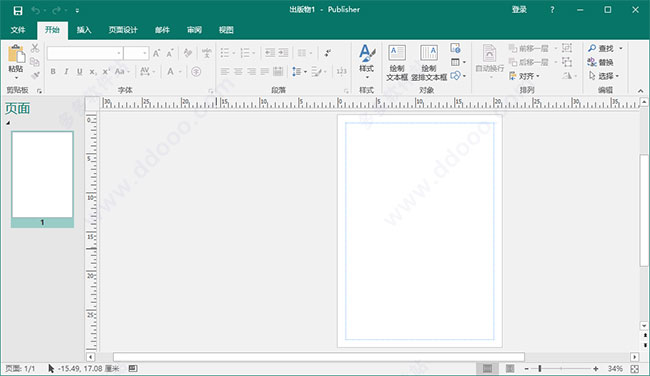
Task: Switch to the 插入 Insert tab
Action: tap(84, 30)
